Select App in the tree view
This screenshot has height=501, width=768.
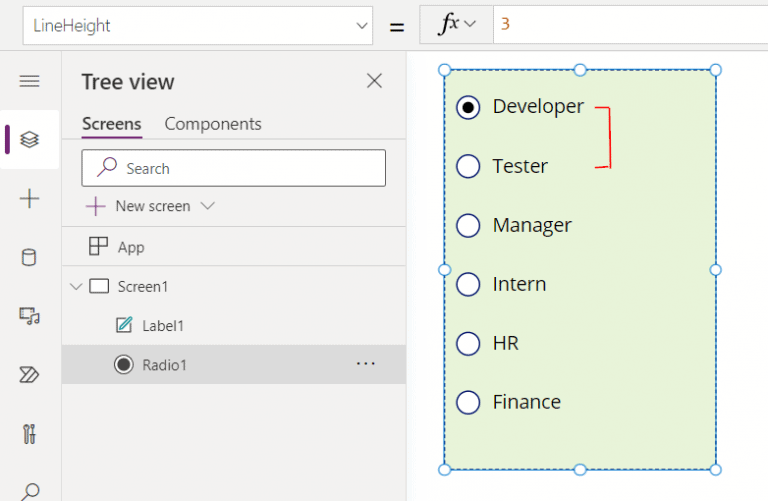(234, 247)
